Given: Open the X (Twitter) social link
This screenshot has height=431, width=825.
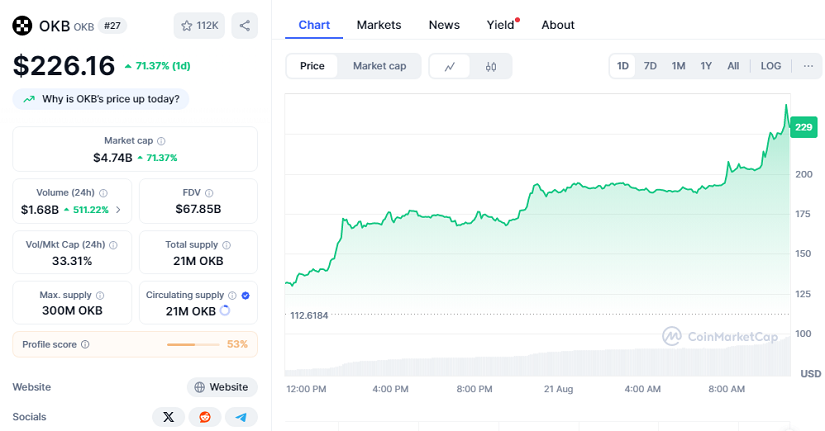Looking at the screenshot, I should pyautogui.click(x=168, y=417).
